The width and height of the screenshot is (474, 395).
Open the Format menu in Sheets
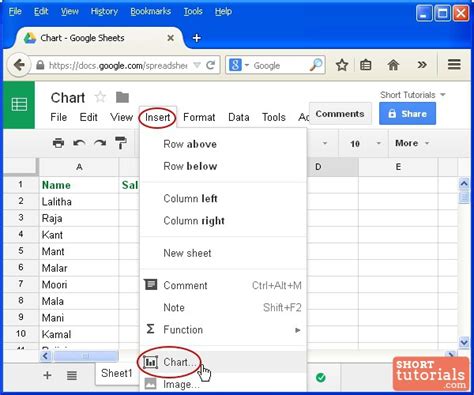[x=199, y=117]
